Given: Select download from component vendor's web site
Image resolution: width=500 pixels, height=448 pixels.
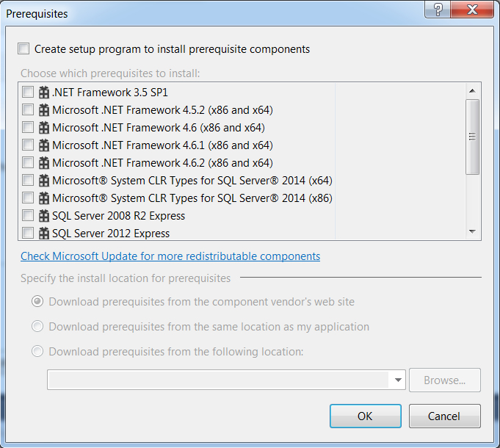Looking at the screenshot, I should (37, 301).
